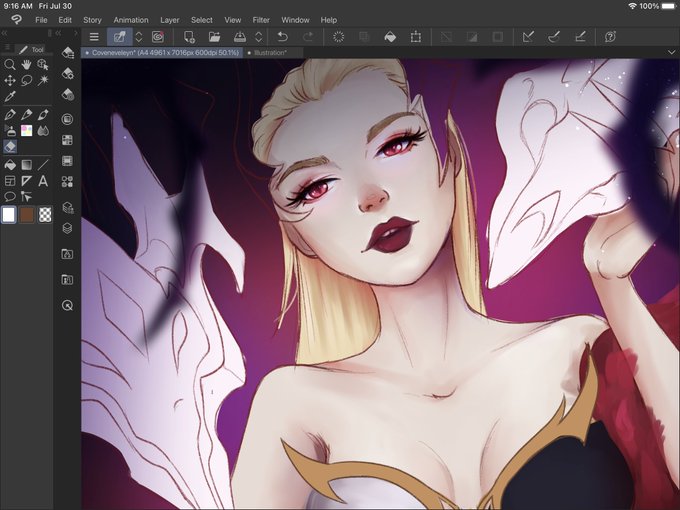680x510 pixels.
Task: Open the Color Wheel palette icon
Action: pyautogui.click(x=67, y=119)
